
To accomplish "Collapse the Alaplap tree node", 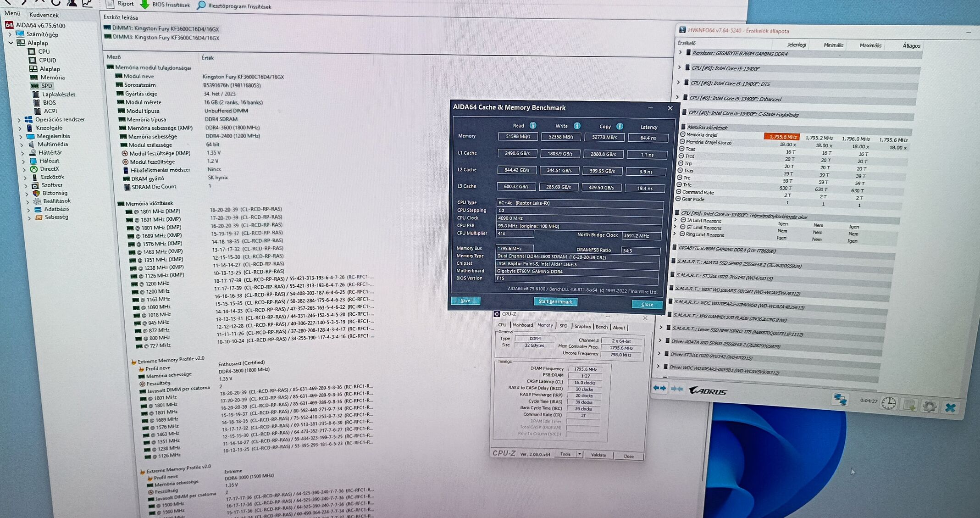I will pos(11,43).
